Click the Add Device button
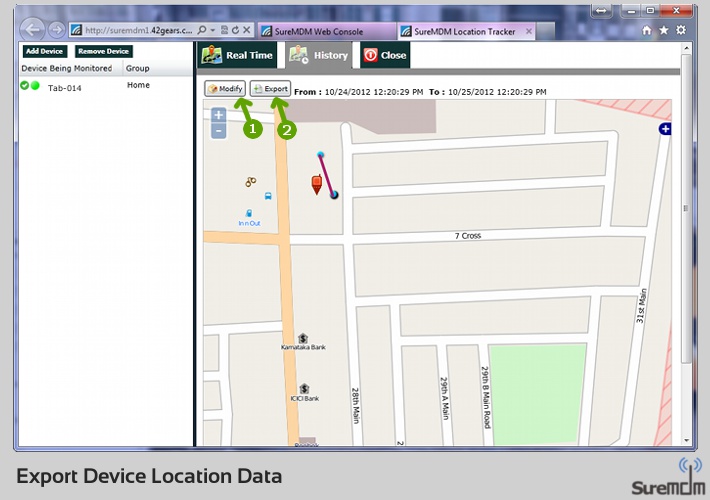The width and height of the screenshot is (710, 500). (45, 51)
